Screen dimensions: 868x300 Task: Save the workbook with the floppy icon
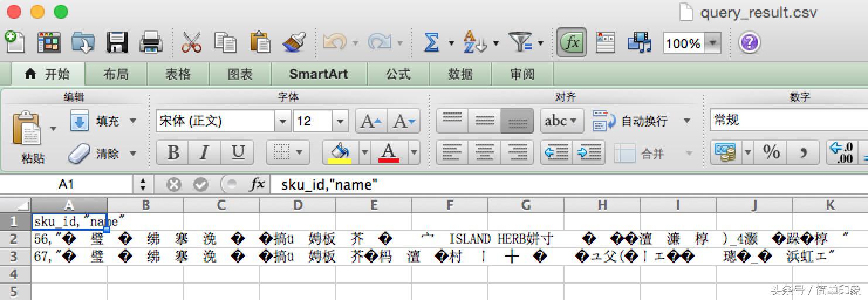pyautogui.click(x=117, y=43)
